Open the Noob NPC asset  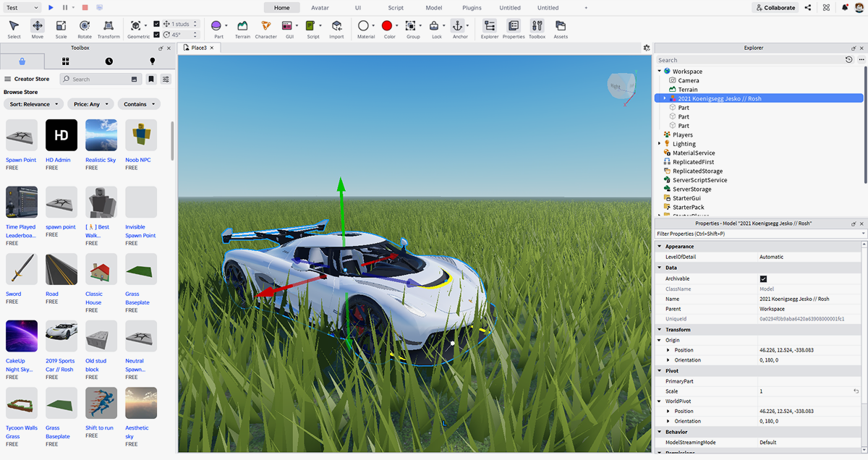coord(141,145)
